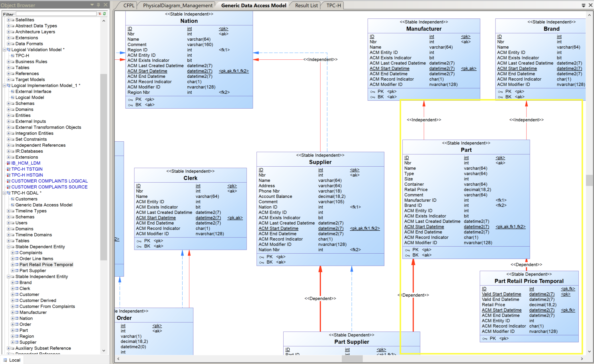Open the document tabs dropdown arrow
The height and width of the screenshot is (364, 594).
(x=583, y=5)
